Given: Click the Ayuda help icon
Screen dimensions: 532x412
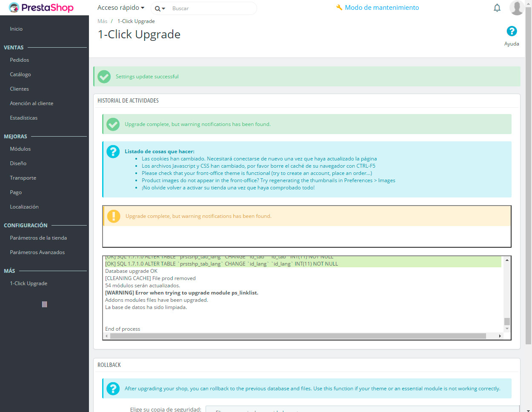Looking at the screenshot, I should (x=512, y=31).
